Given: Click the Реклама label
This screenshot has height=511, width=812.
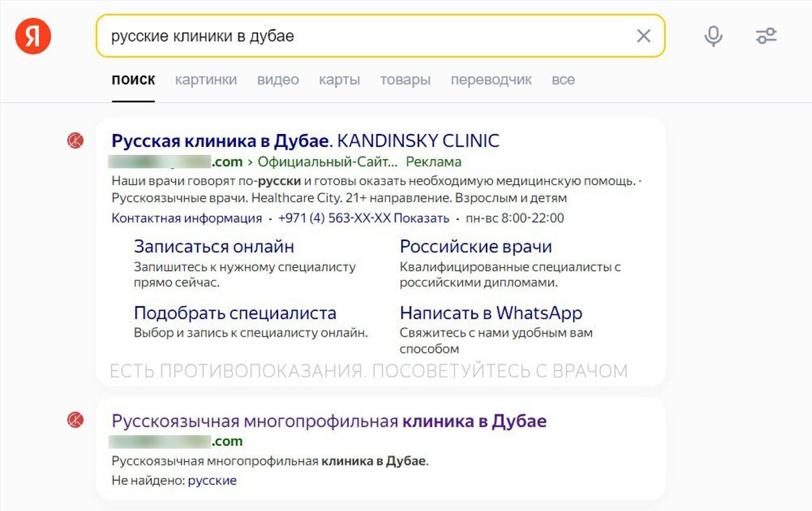Looking at the screenshot, I should pos(433,162).
